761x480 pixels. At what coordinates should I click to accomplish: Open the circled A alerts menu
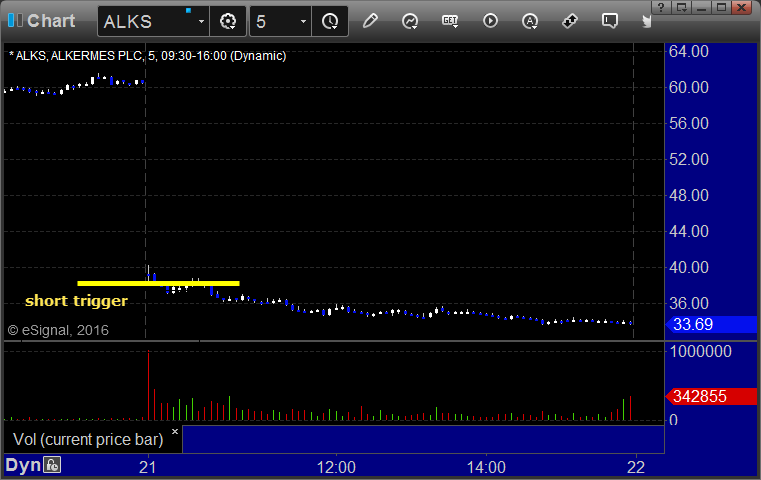tap(530, 21)
